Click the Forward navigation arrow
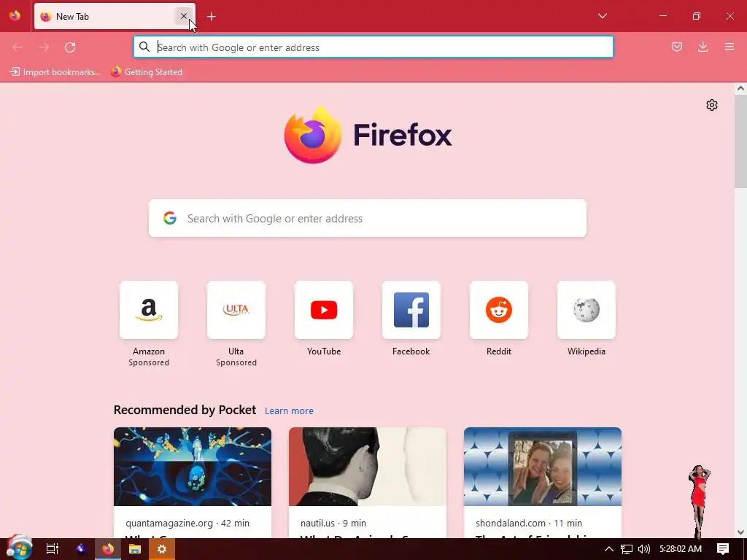The width and height of the screenshot is (747, 560). click(44, 47)
